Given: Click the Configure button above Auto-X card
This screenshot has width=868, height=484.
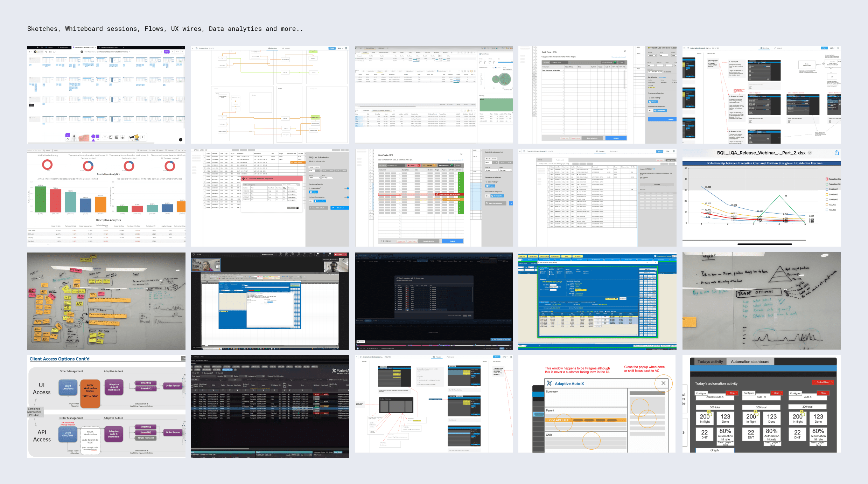Looking at the screenshot, I should click(795, 393).
